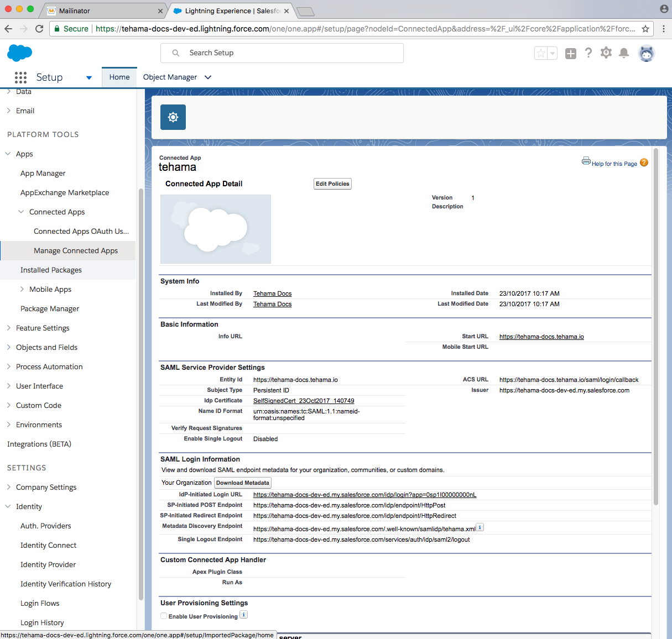Viewport: 672px width, 639px height.
Task: Open the Start URL tehama-docs.tehama.io link
Action: (541, 337)
